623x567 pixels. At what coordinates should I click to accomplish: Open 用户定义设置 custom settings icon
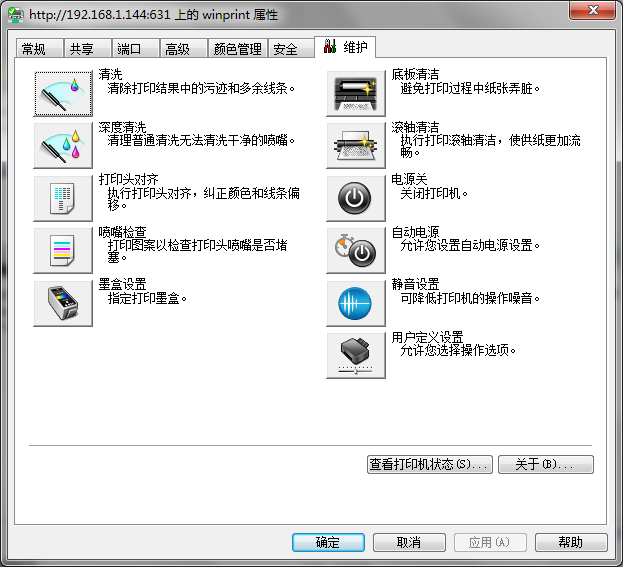(x=356, y=356)
